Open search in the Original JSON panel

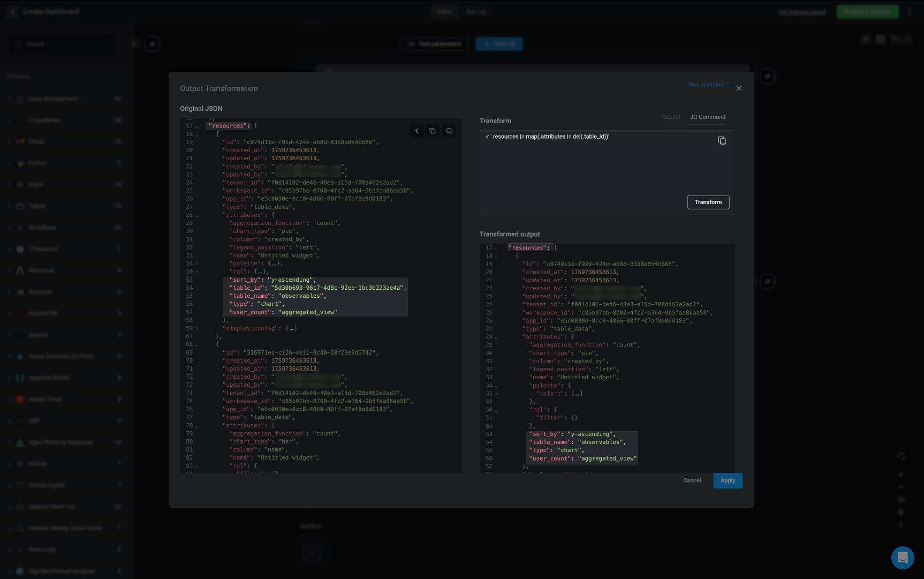point(449,131)
